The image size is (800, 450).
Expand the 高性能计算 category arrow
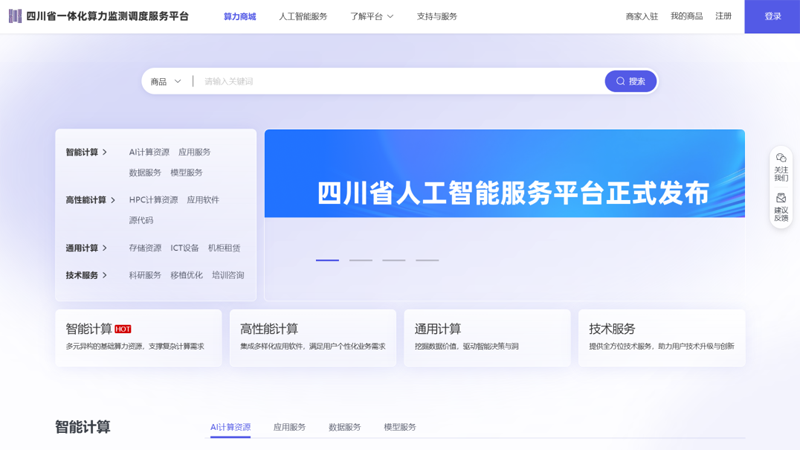[113, 200]
